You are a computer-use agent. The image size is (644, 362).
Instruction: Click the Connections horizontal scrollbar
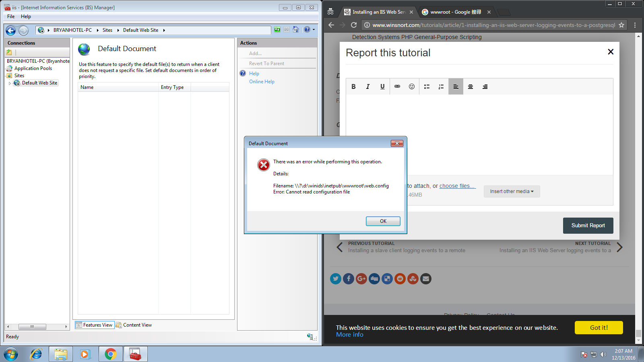[x=37, y=327]
